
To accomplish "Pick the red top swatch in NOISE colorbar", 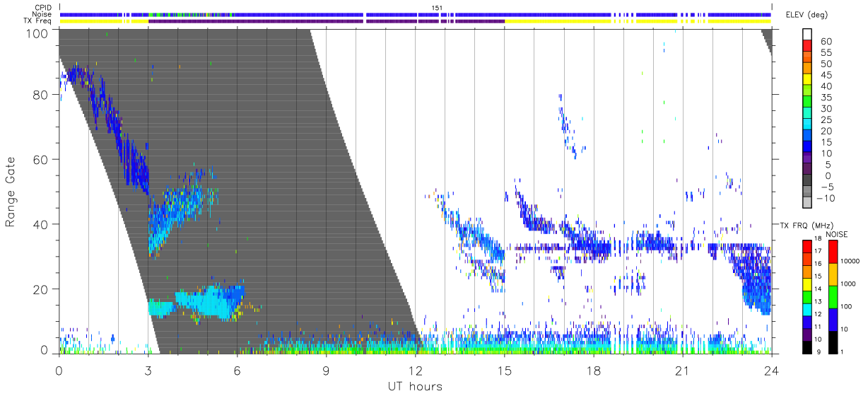I will (833, 252).
